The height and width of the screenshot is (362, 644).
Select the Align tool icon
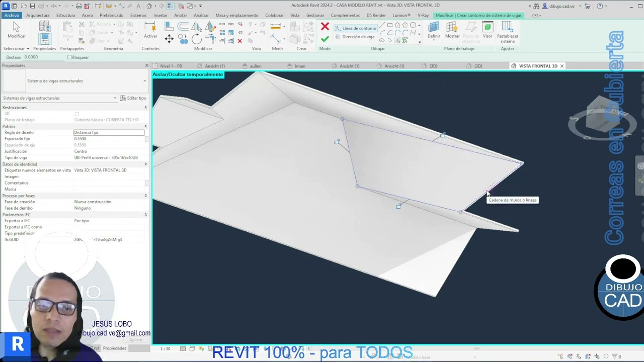click(x=169, y=27)
